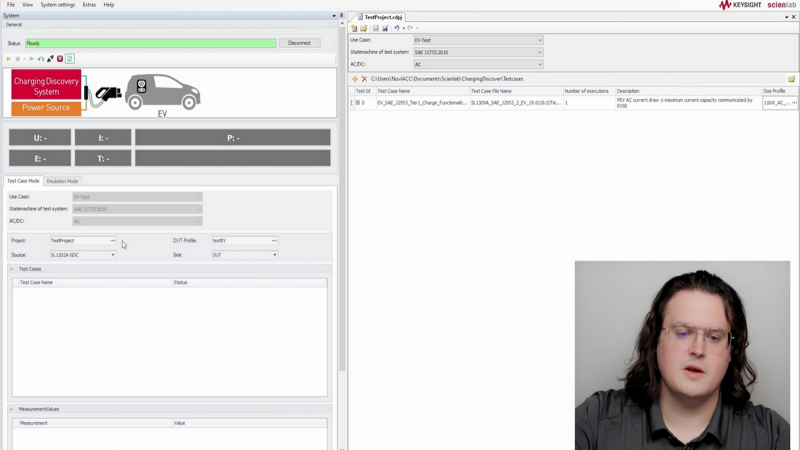This screenshot has height=450, width=800.
Task: Browse test cases folder icon at right
Action: (x=791, y=79)
